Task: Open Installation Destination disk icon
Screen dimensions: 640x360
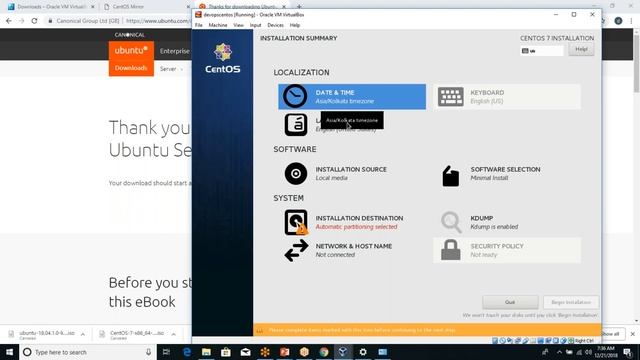Action: (296, 222)
